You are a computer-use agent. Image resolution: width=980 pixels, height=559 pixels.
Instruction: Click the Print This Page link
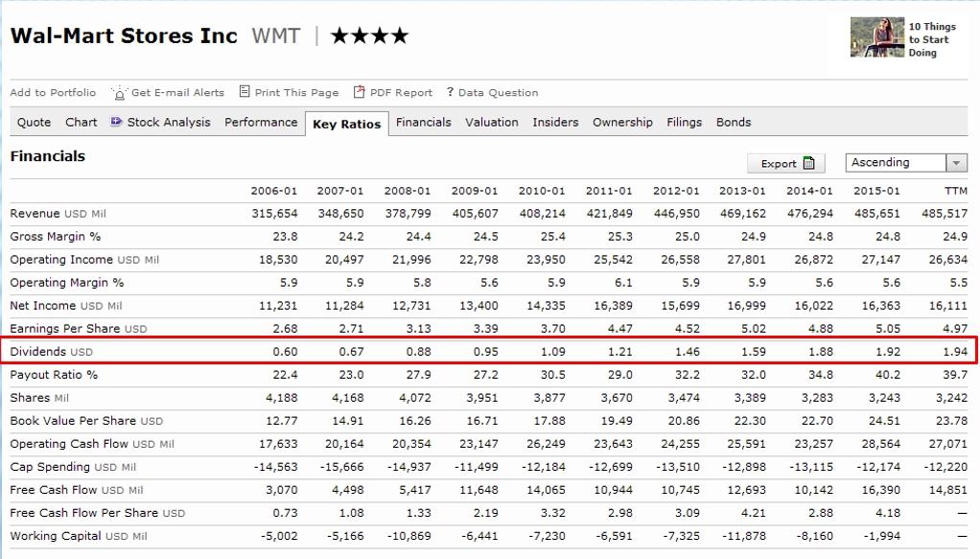[296, 93]
